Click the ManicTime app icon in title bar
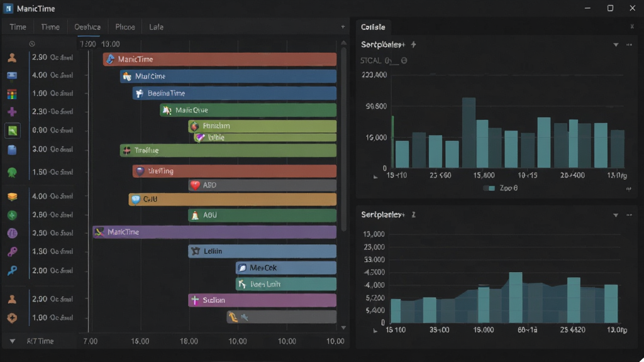 (x=8, y=8)
